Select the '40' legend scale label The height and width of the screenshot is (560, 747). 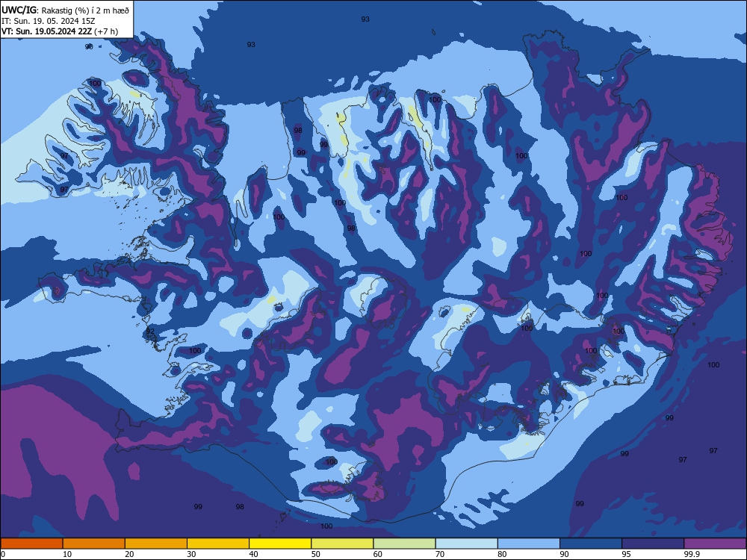click(x=253, y=554)
